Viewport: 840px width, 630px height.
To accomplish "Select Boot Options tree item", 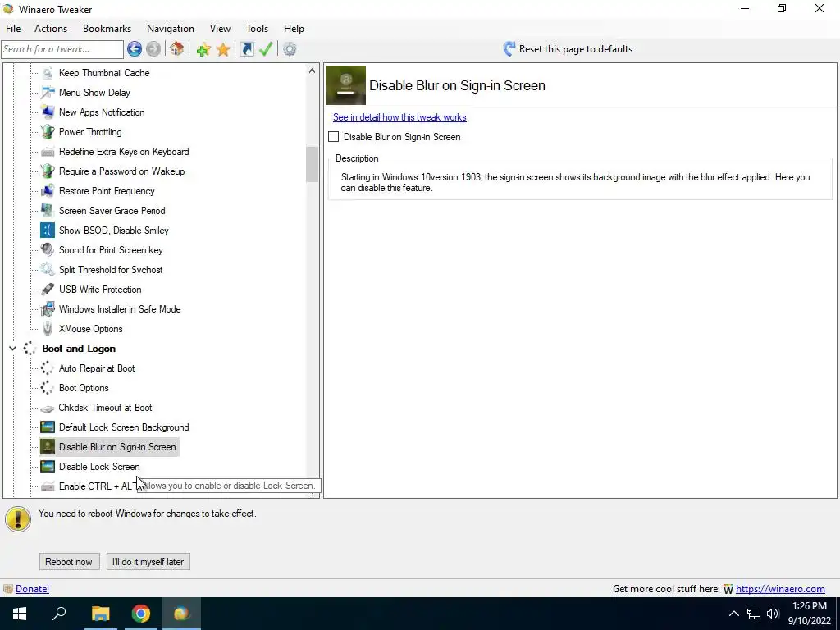I will pos(84,388).
